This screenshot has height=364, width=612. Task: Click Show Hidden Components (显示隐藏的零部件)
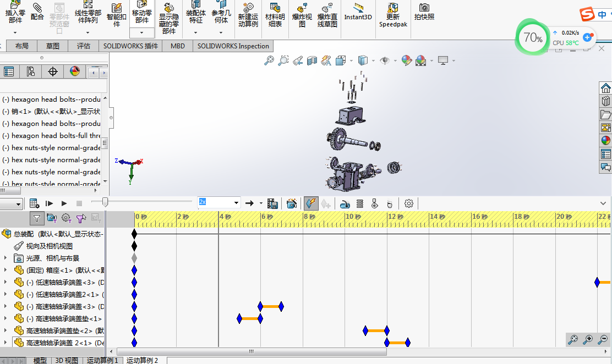tap(168, 19)
